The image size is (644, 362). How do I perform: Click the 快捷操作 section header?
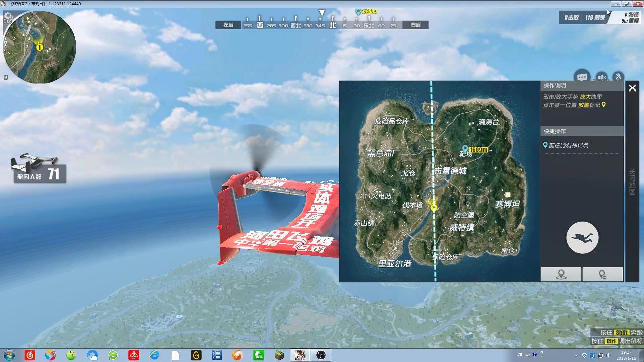tap(582, 131)
